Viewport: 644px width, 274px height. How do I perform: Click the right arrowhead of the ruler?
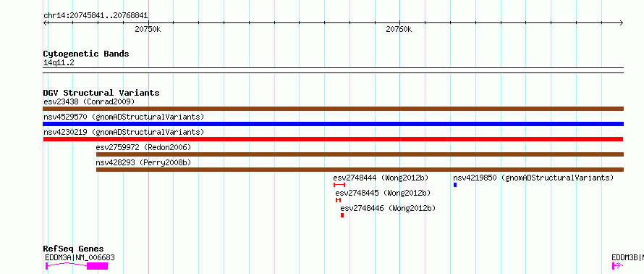coord(622,22)
